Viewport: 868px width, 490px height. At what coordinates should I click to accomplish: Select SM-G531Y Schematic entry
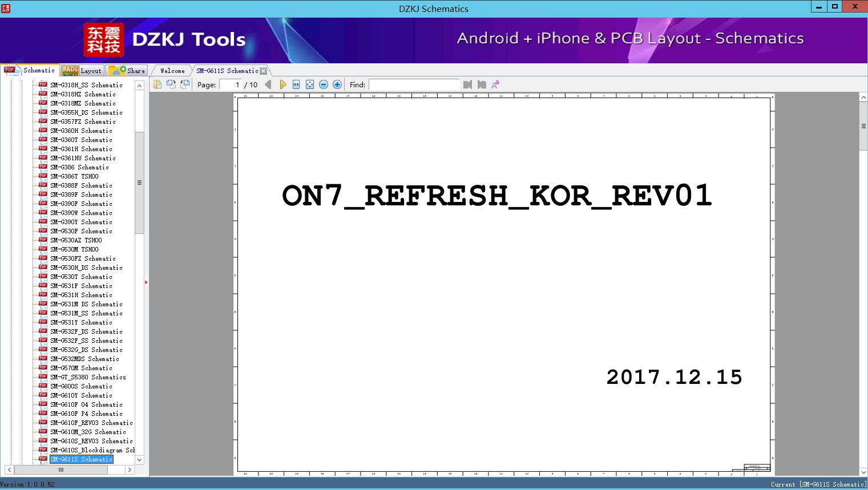[x=81, y=322]
